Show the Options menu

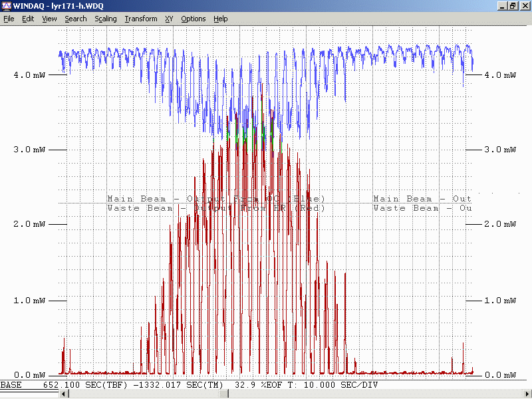pos(193,19)
